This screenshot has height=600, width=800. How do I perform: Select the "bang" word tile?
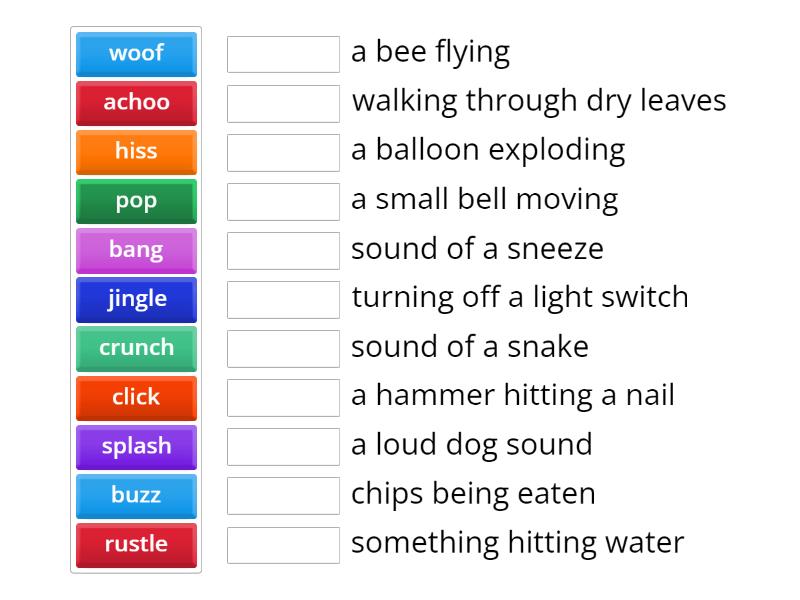click(136, 250)
